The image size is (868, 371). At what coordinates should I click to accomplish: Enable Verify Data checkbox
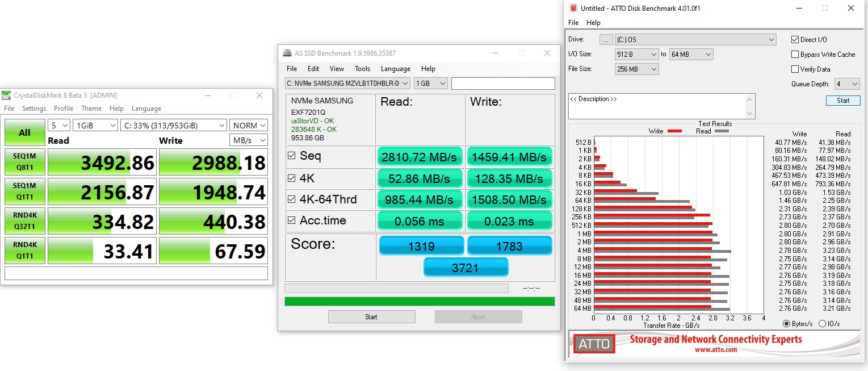[795, 69]
